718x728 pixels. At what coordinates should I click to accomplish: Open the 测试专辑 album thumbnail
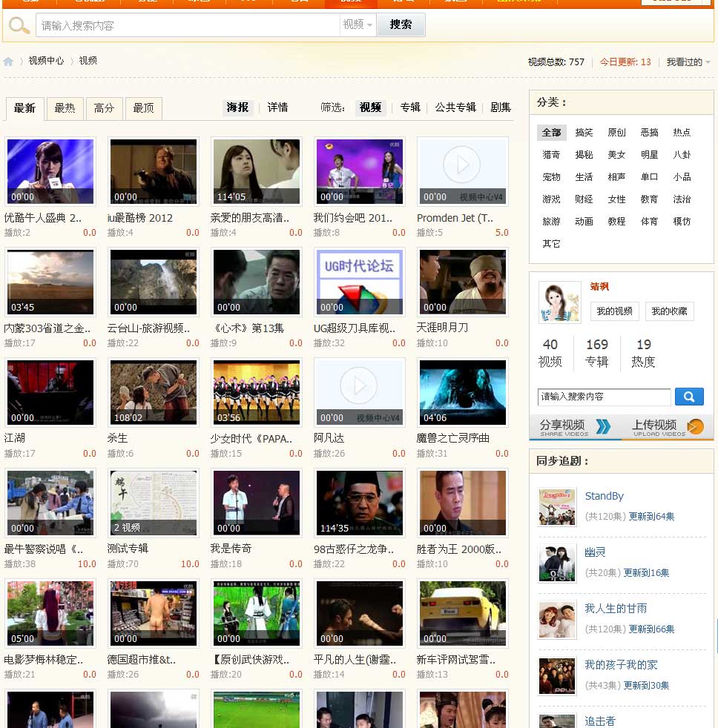click(154, 503)
